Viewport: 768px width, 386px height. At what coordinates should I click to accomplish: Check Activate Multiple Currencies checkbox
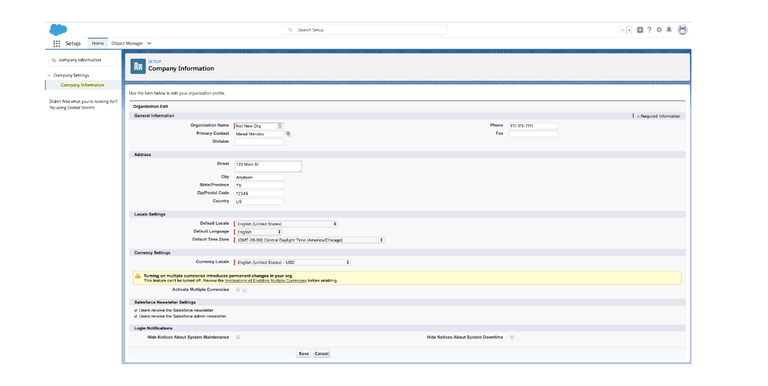point(238,290)
